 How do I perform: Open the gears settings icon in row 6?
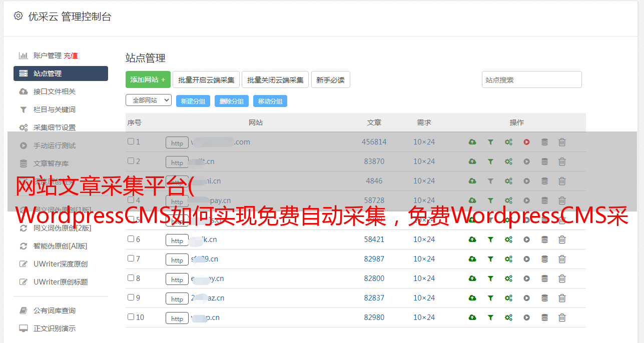pyautogui.click(x=508, y=239)
